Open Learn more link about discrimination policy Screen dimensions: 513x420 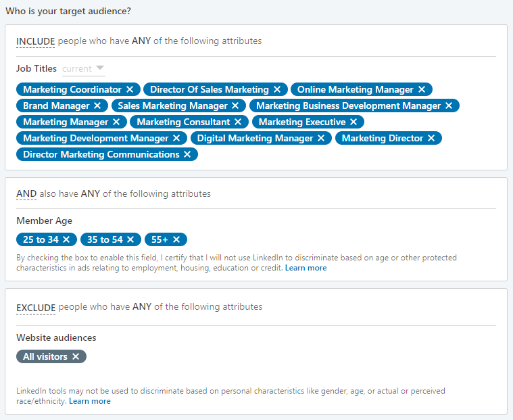click(90, 401)
